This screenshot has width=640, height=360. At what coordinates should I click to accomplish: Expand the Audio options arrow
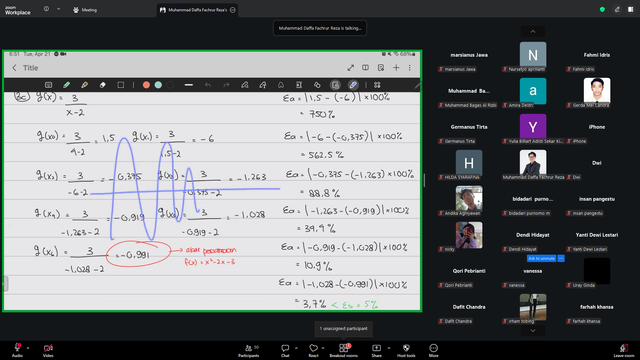tap(28, 348)
